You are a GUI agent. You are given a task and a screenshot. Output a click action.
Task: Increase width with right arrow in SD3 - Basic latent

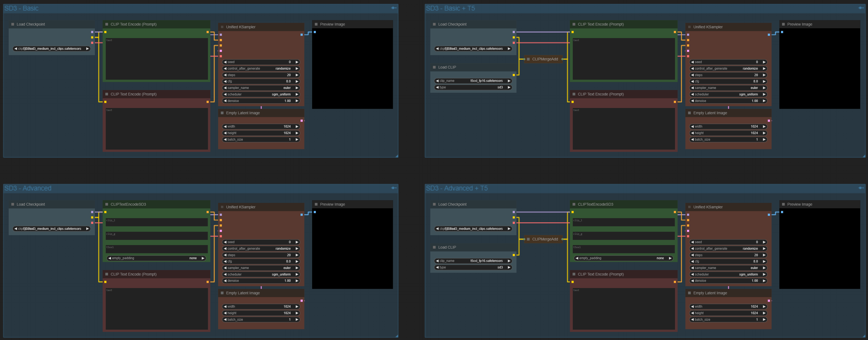click(x=297, y=126)
